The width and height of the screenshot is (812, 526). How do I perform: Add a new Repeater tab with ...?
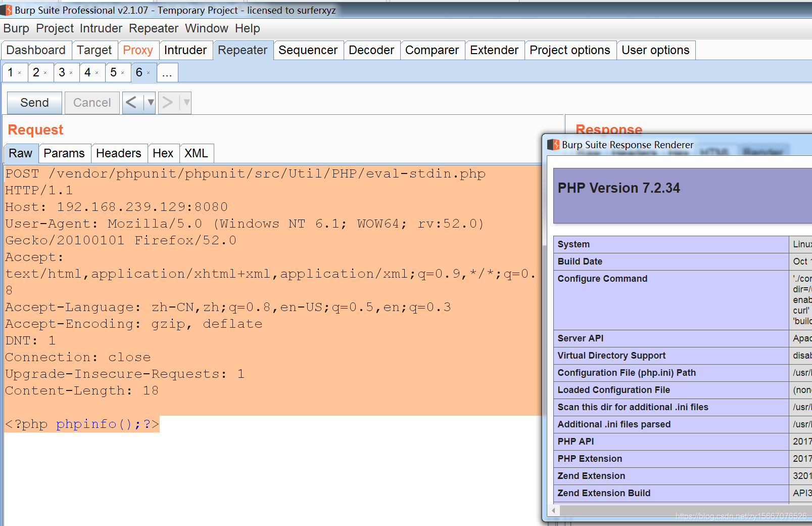click(167, 72)
